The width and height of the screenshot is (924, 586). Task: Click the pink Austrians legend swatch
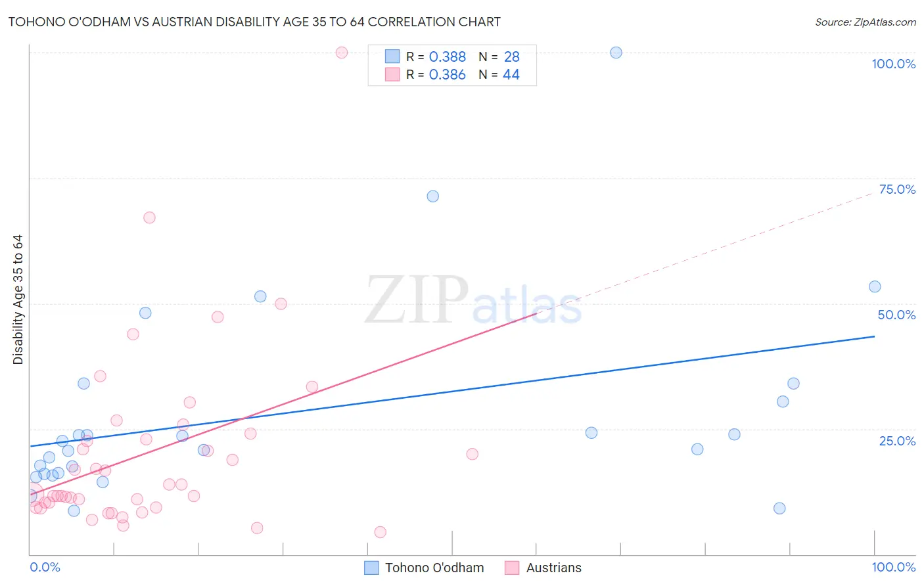pyautogui.click(x=512, y=568)
